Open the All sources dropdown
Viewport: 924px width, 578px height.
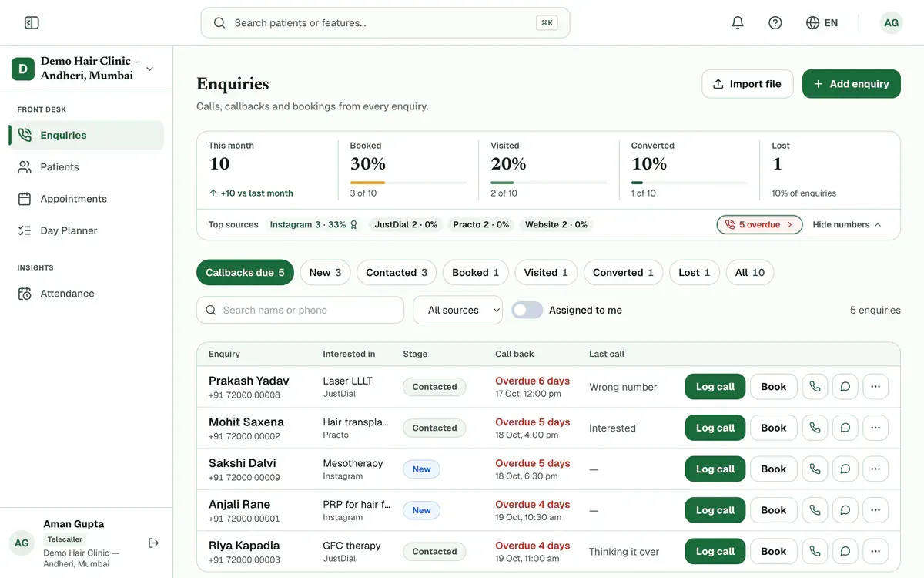pos(458,310)
